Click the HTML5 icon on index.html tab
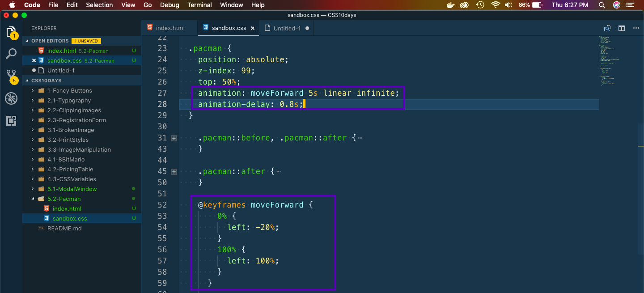 coord(150,28)
